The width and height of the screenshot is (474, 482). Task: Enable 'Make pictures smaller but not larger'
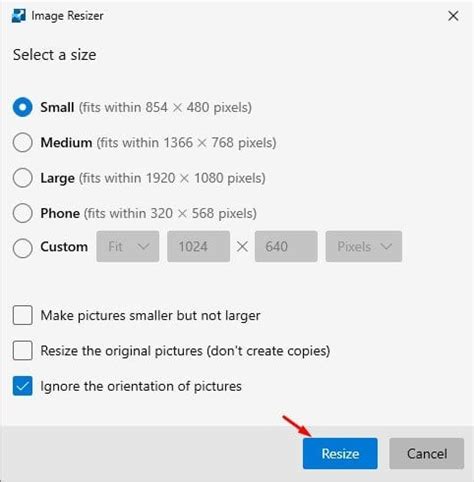(23, 315)
